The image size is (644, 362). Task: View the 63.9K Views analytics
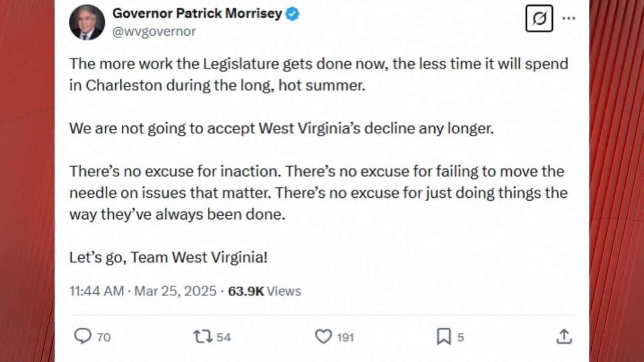click(265, 291)
